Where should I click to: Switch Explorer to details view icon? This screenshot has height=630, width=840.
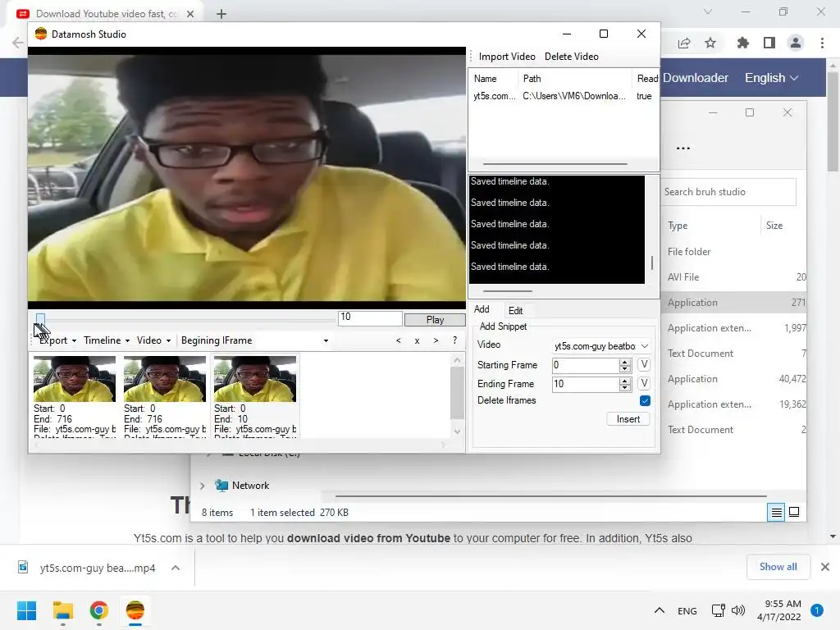[x=776, y=512]
